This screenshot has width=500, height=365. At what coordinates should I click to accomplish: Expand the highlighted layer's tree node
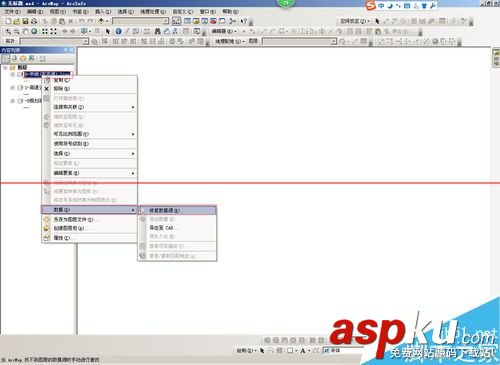point(13,74)
